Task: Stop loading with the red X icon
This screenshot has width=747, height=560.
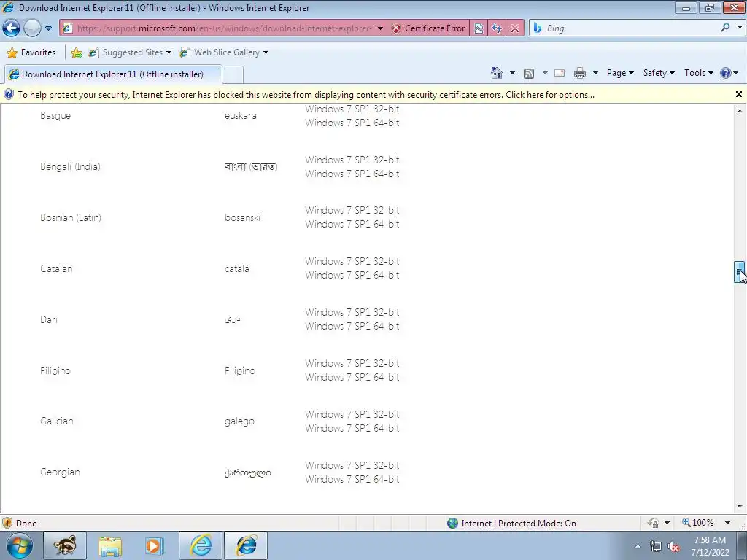Action: coord(514,28)
